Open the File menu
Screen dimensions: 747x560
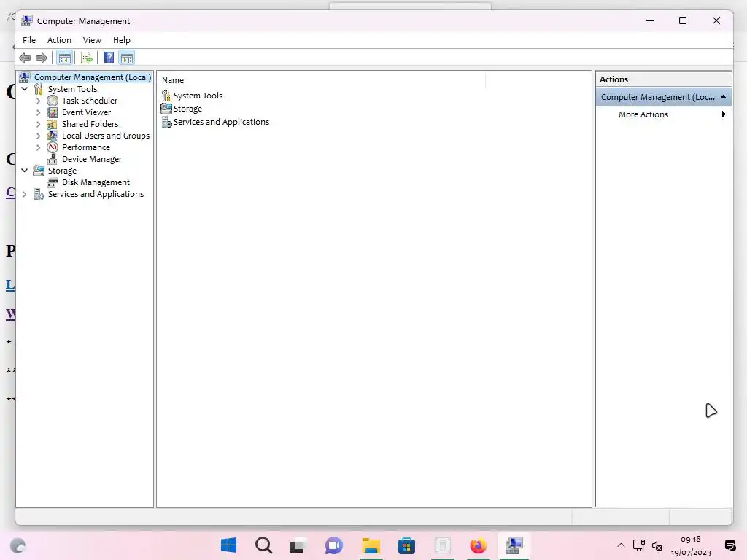click(x=29, y=40)
